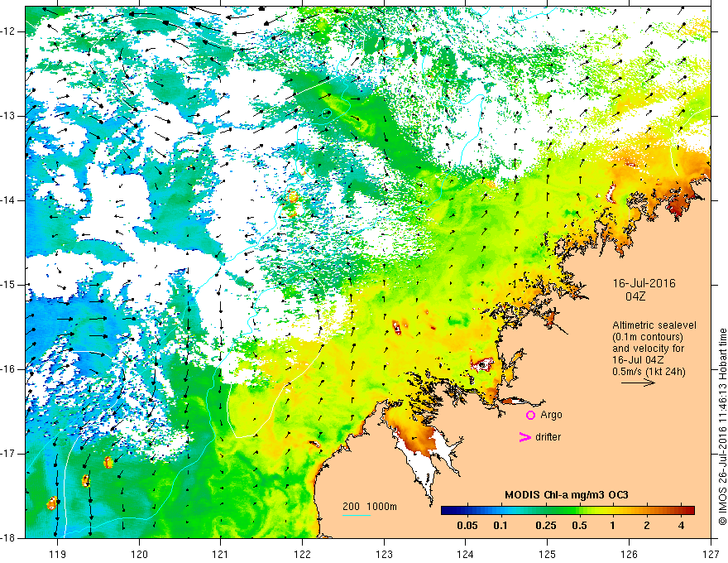Click the '-12' latitude axis label
The height and width of the screenshot is (563, 728).
point(8,31)
